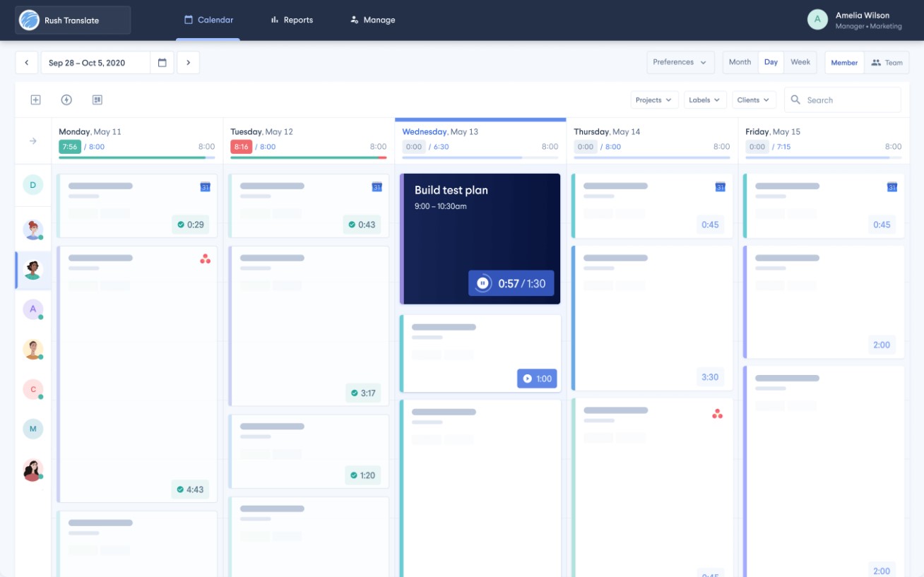Viewport: 924px width, 577px height.
Task: Pause the running Build test plan timer
Action: [x=482, y=283]
